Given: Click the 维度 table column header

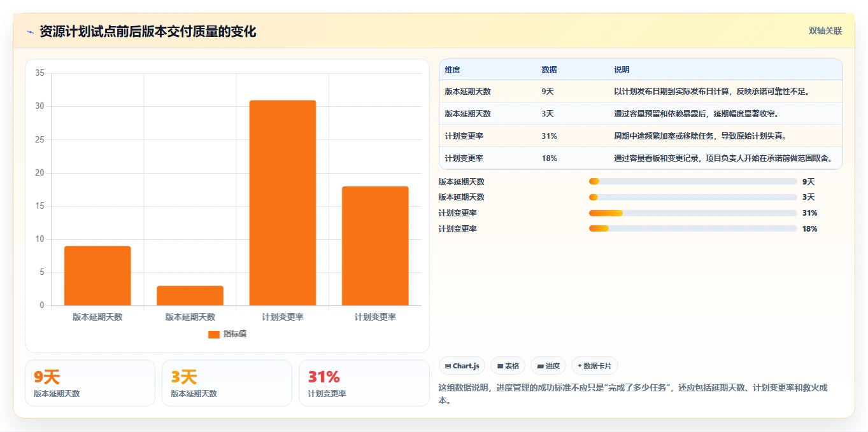Looking at the screenshot, I should pyautogui.click(x=452, y=69).
